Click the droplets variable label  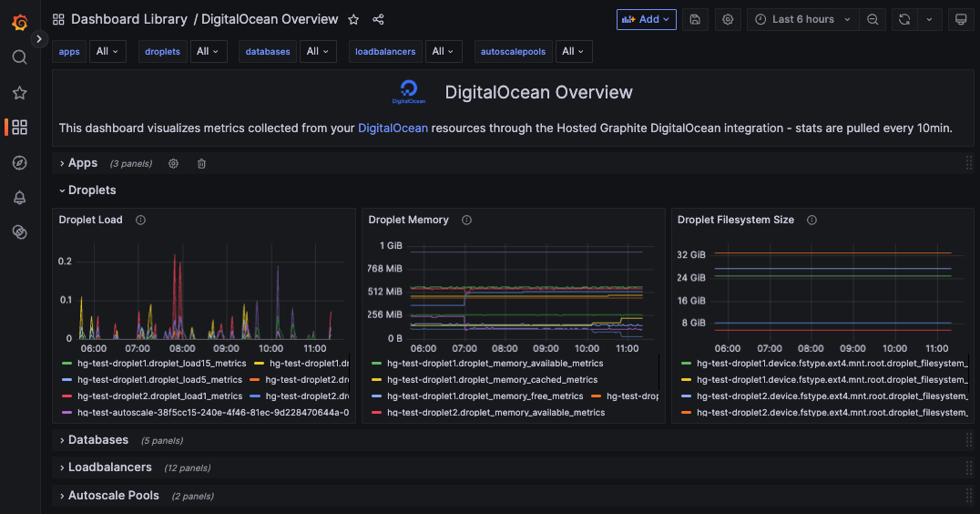pos(162,52)
